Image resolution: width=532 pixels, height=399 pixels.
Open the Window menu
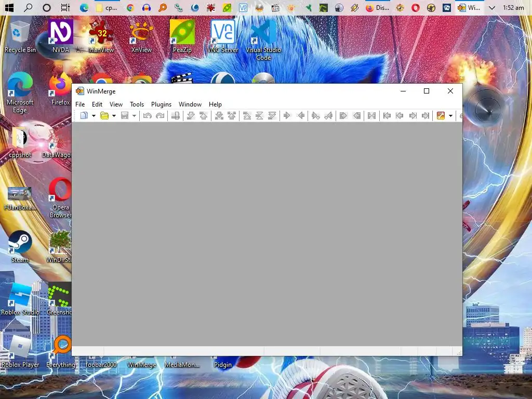(x=190, y=104)
